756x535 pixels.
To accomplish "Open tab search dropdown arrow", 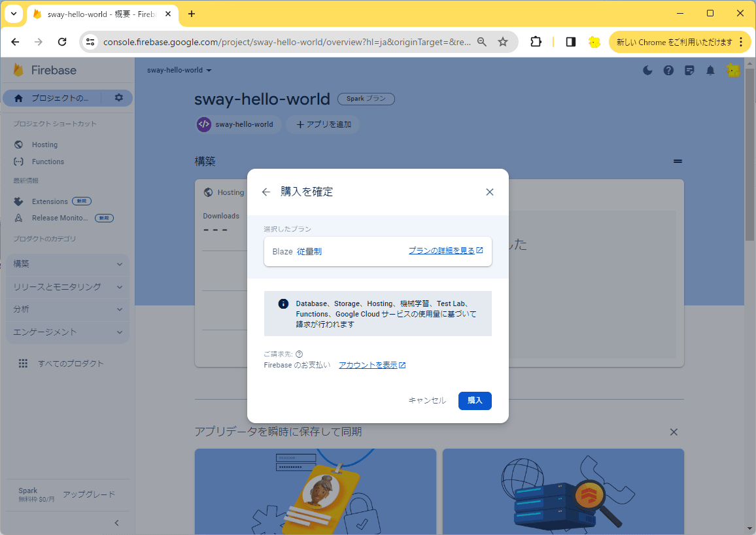I will pos(14,14).
